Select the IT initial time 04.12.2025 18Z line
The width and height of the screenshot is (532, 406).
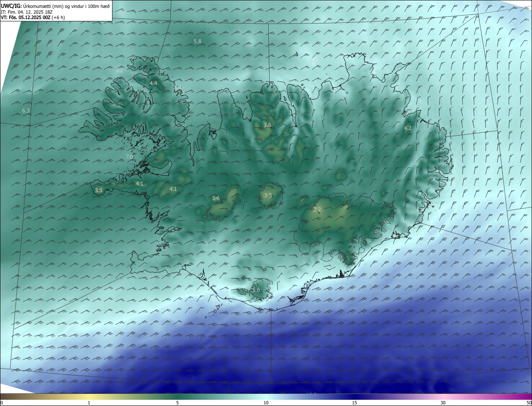27,12
